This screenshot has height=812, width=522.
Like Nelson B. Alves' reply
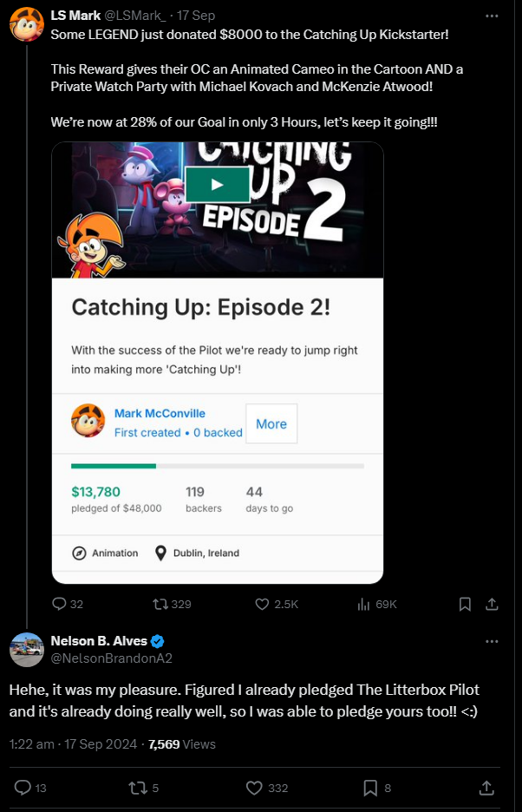(254, 787)
